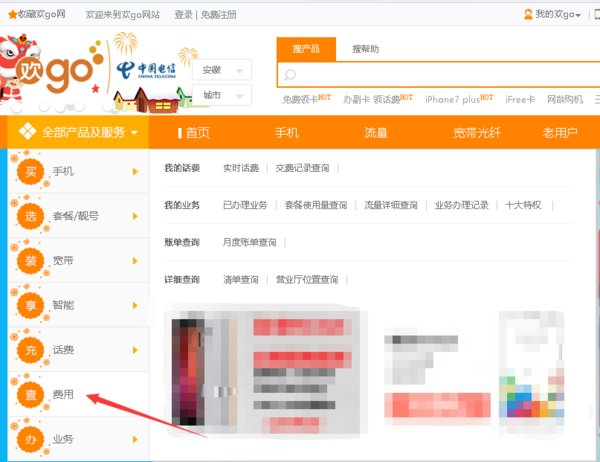Click the orange 查 circle icon
The height and width of the screenshot is (462, 600).
pos(31,394)
